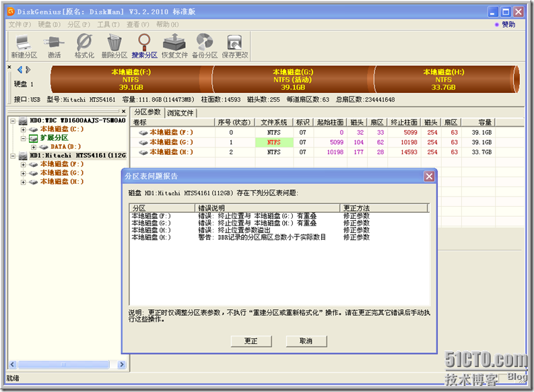Image resolution: width=534 pixels, height=392 pixels.
Task: Click the 赞助 sponsor link
Action: click(508, 24)
